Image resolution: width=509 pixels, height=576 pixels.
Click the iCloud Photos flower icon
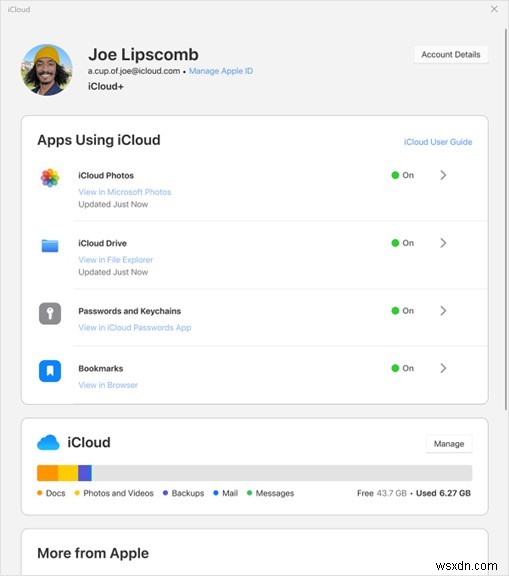coord(50,178)
